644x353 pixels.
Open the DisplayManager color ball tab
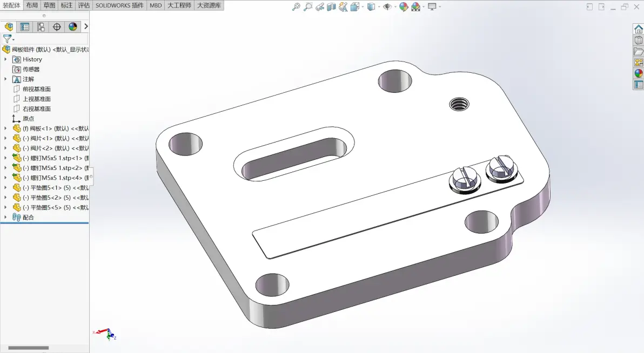pyautogui.click(x=73, y=27)
